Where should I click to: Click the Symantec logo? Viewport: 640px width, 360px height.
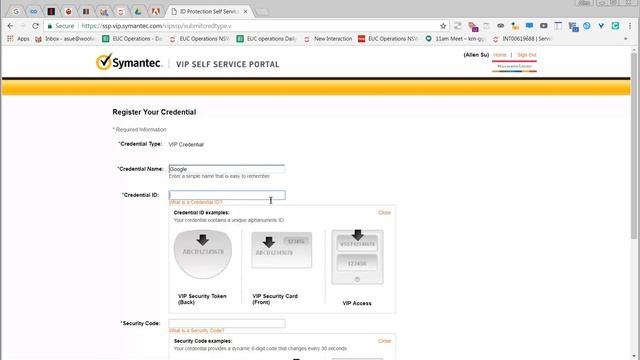pyautogui.click(x=129, y=62)
